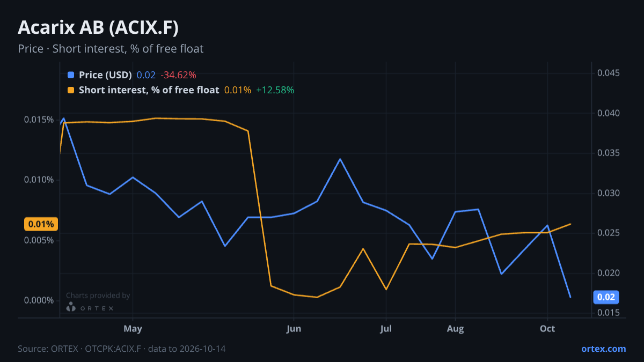The height and width of the screenshot is (362, 644).
Task: Open the ortex.com link
Action: pos(603,349)
